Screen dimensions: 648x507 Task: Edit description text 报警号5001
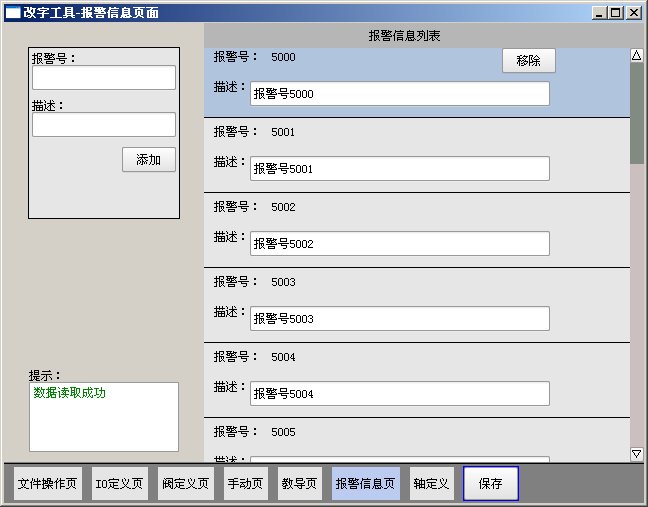[x=399, y=169]
